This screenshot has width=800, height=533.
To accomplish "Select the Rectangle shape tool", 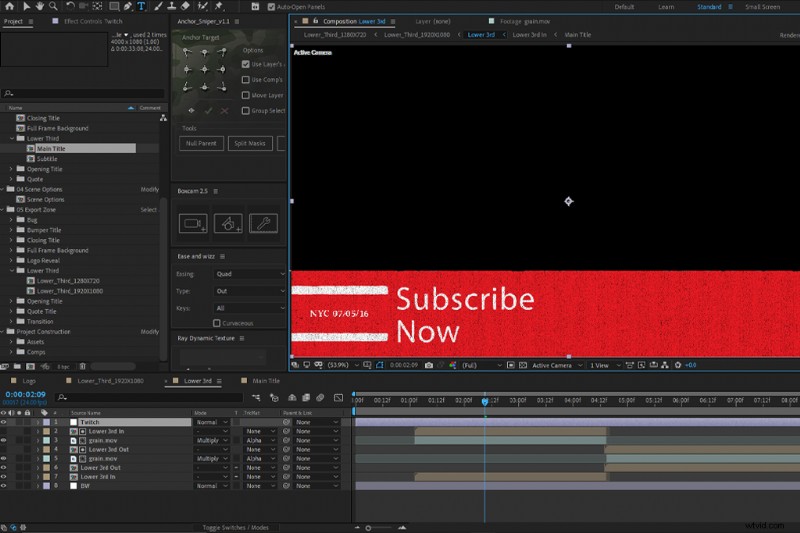I will [114, 6].
